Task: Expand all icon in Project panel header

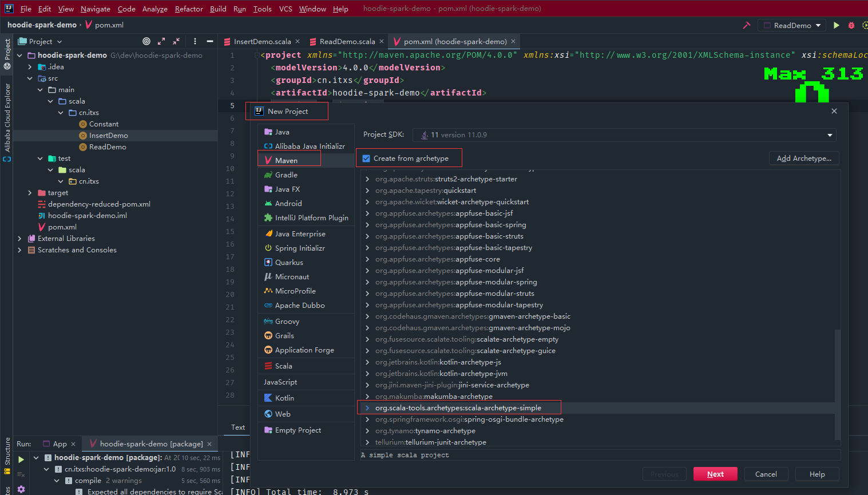Action: (161, 41)
